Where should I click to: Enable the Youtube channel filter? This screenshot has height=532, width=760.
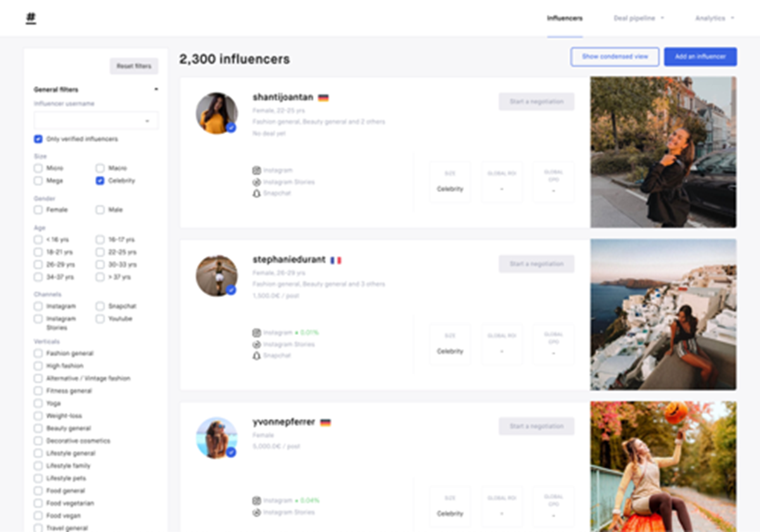[100, 319]
